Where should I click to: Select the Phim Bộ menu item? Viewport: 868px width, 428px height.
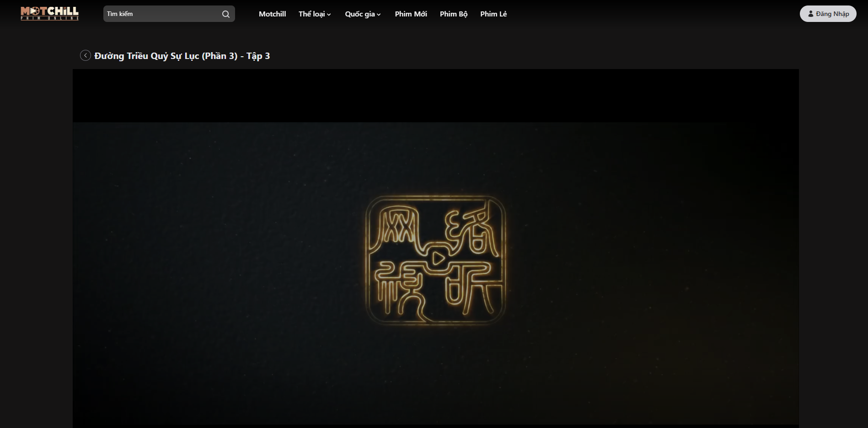click(453, 14)
